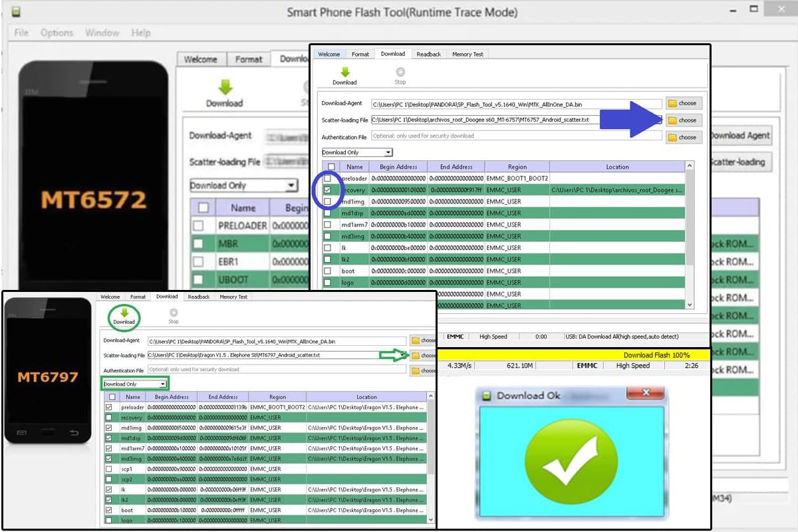
Task: Click Authentication File choose button, MT6757 panel
Action: 684,137
